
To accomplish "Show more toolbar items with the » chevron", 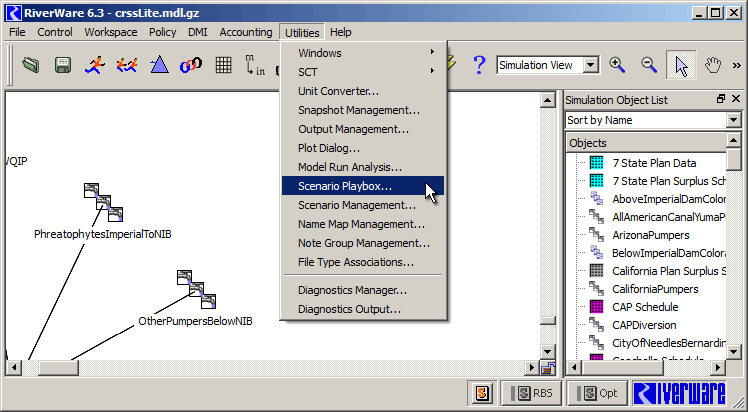I will [x=737, y=66].
